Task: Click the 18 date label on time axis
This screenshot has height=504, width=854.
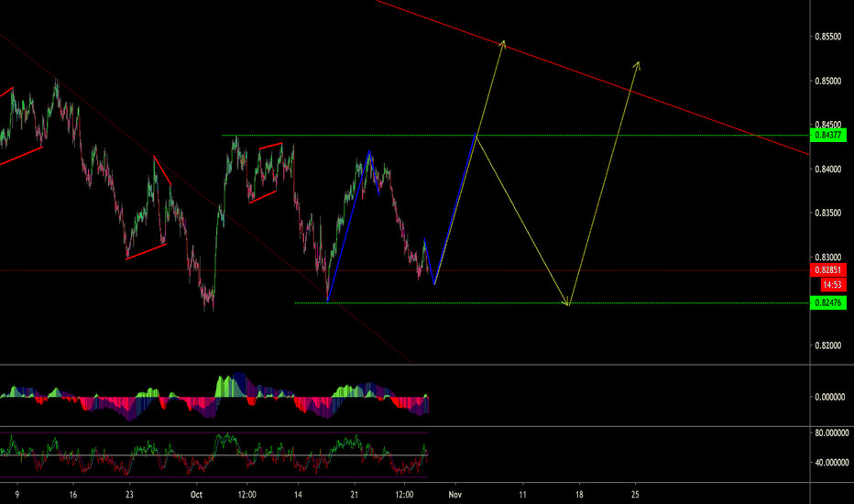Action: [x=579, y=495]
